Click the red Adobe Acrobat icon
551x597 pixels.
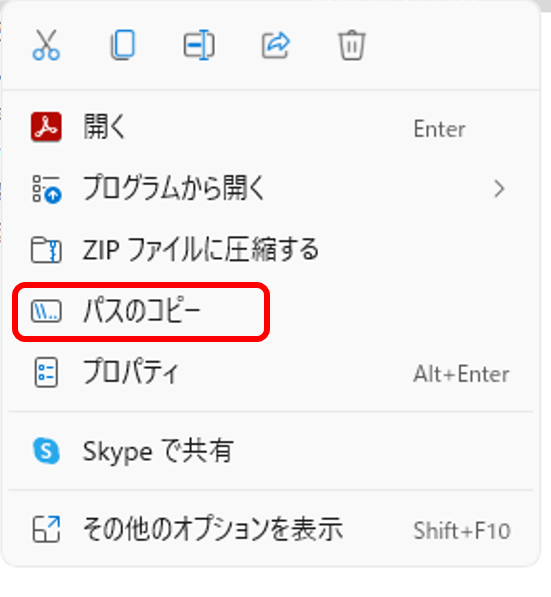[46, 127]
